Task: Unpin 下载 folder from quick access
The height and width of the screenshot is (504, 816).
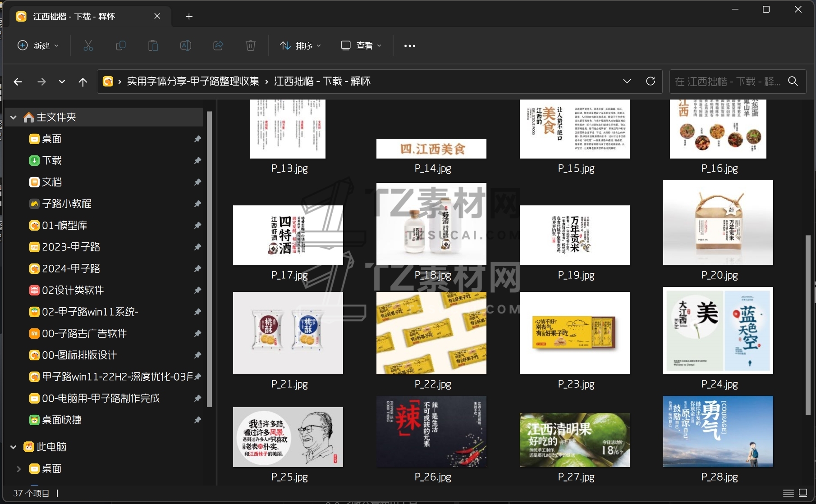Action: [197, 160]
